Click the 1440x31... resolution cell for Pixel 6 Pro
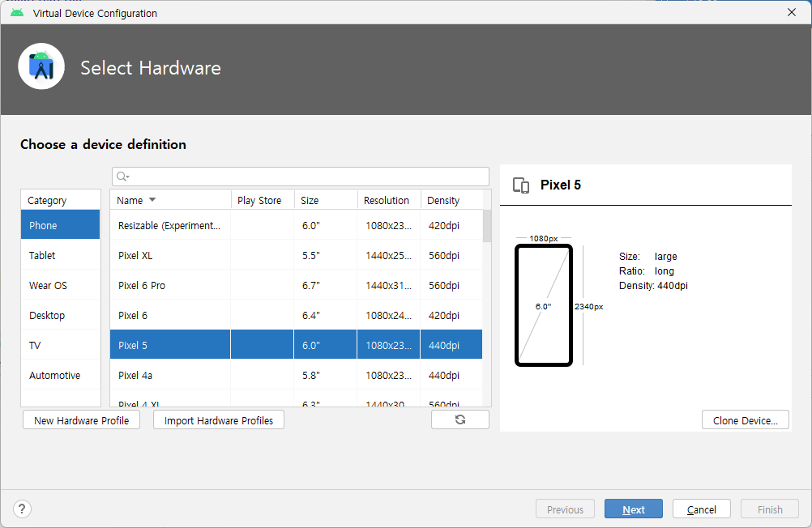This screenshot has width=812, height=528. [388, 285]
